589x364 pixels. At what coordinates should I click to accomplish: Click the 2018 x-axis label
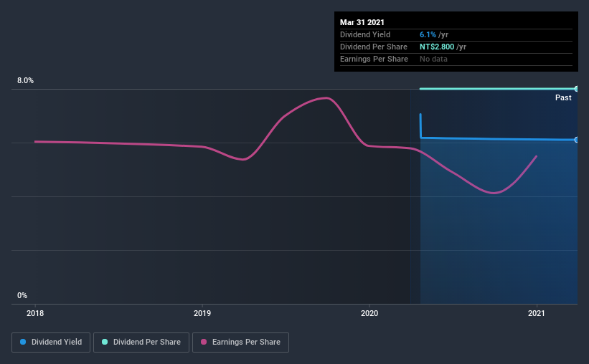pyautogui.click(x=35, y=313)
